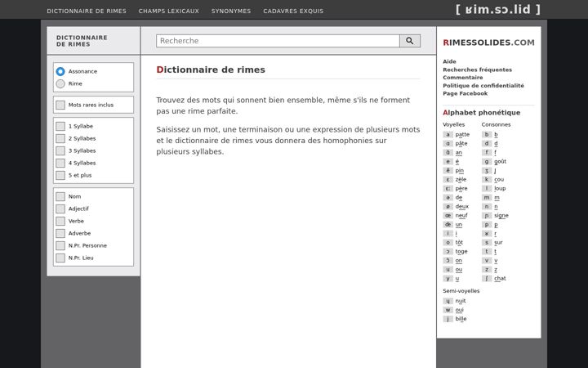Insert consonant symbol for 'chat'
Screen dimensions: 588x368
coord(487,279)
